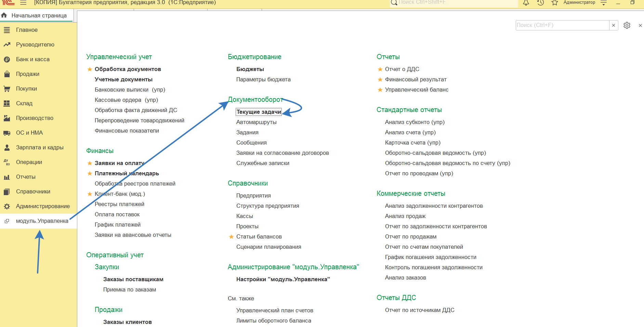The width and height of the screenshot is (644, 327).
Task: Open favorites with the title bar star
Action: pyautogui.click(x=555, y=2)
